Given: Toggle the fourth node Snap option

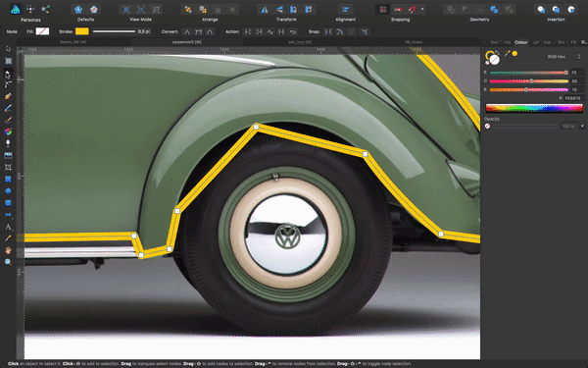Looking at the screenshot, I should coord(365,32).
